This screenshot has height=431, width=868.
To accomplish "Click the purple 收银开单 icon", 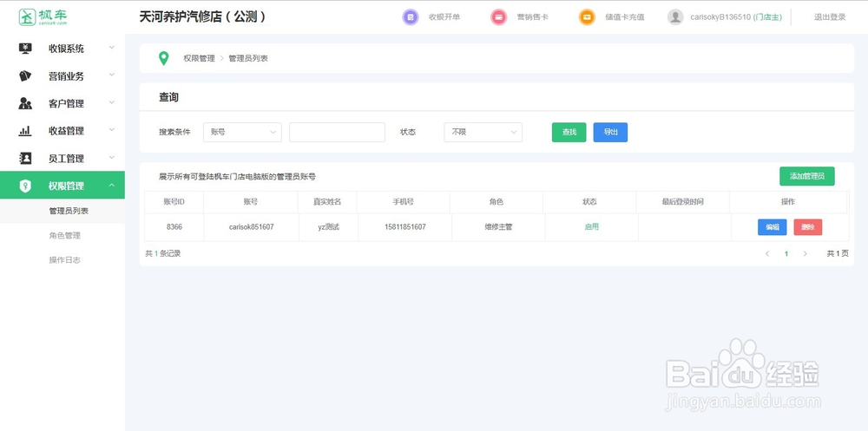I will [411, 17].
